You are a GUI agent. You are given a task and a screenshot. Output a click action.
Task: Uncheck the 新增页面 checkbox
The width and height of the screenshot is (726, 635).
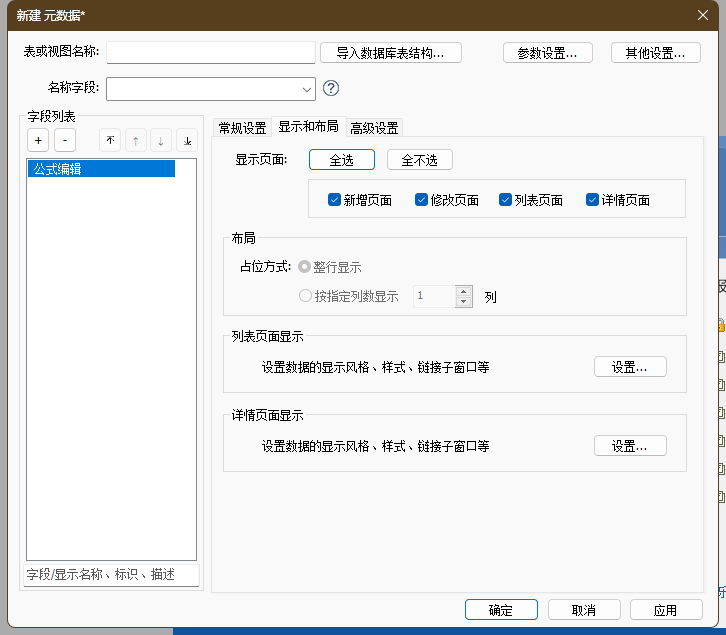(x=334, y=200)
